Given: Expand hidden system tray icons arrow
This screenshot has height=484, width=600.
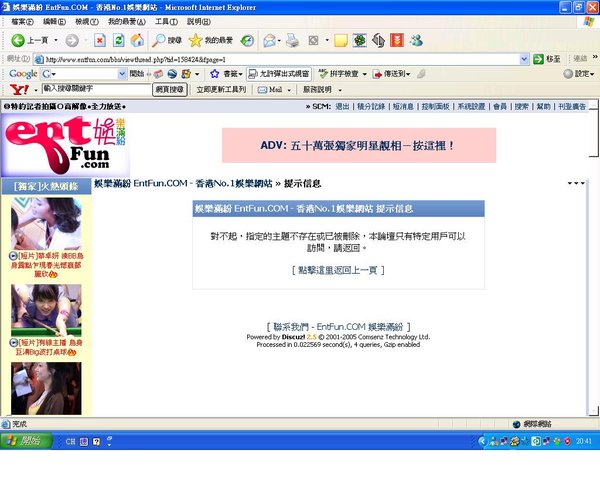Looking at the screenshot, I should [483, 441].
